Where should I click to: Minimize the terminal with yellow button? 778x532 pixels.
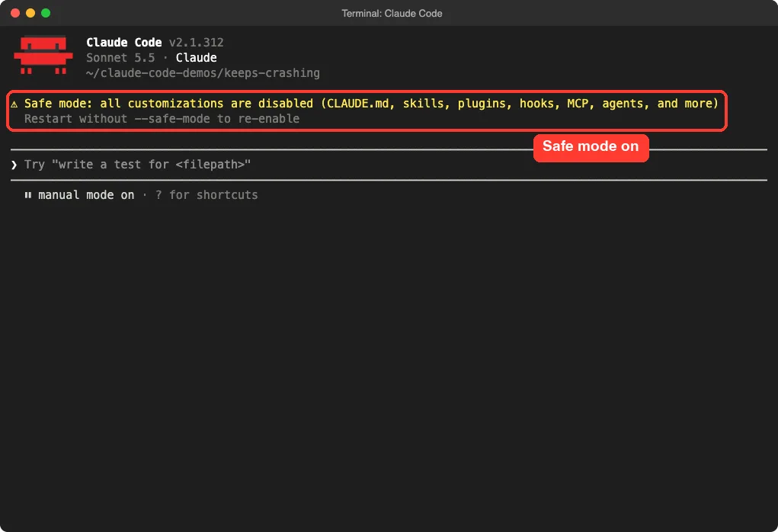click(30, 13)
